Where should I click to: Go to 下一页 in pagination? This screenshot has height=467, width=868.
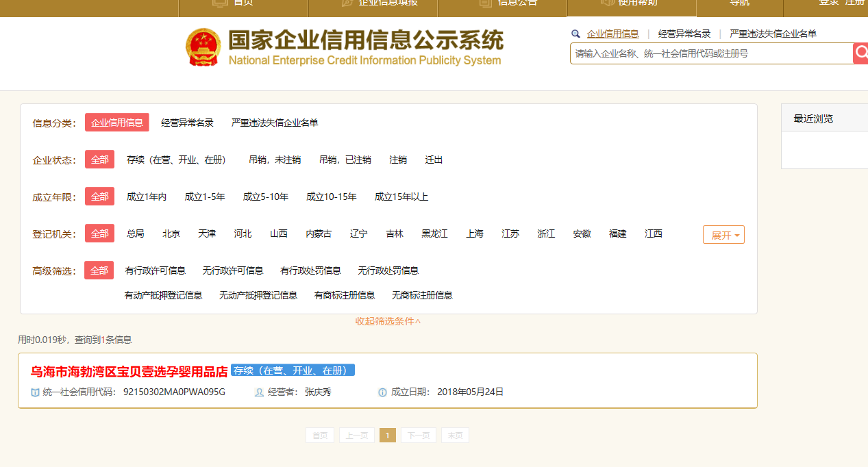[419, 436]
